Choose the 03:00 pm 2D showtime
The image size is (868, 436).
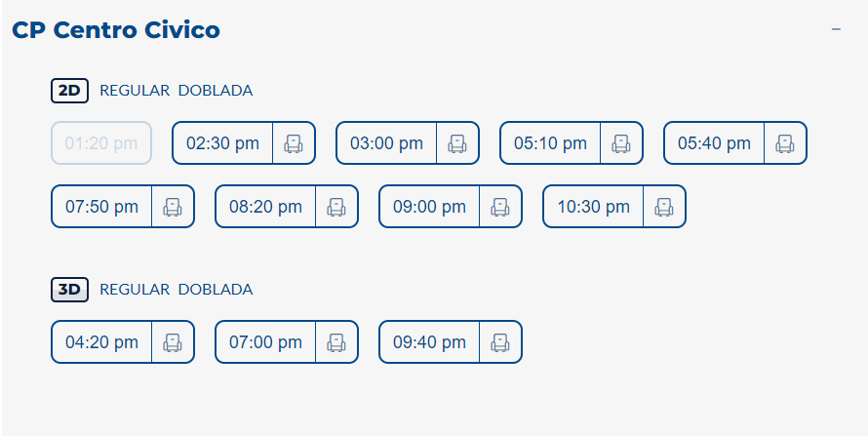pyautogui.click(x=386, y=143)
